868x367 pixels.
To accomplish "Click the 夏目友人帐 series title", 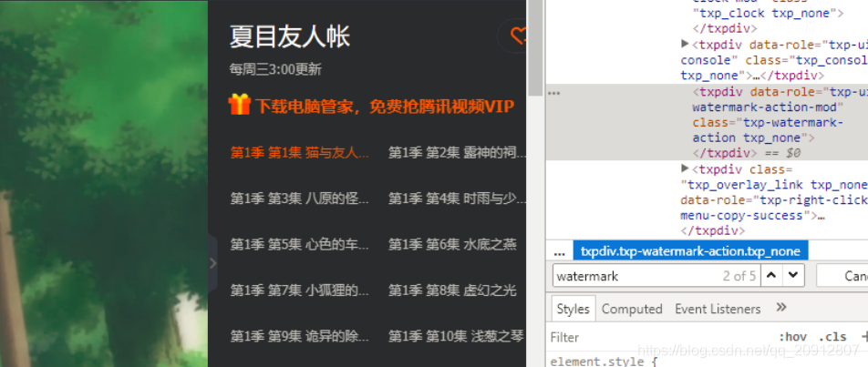I will 290,37.
